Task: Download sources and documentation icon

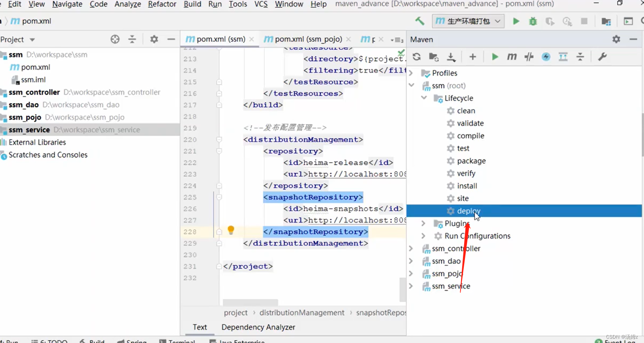Action: 451,57
